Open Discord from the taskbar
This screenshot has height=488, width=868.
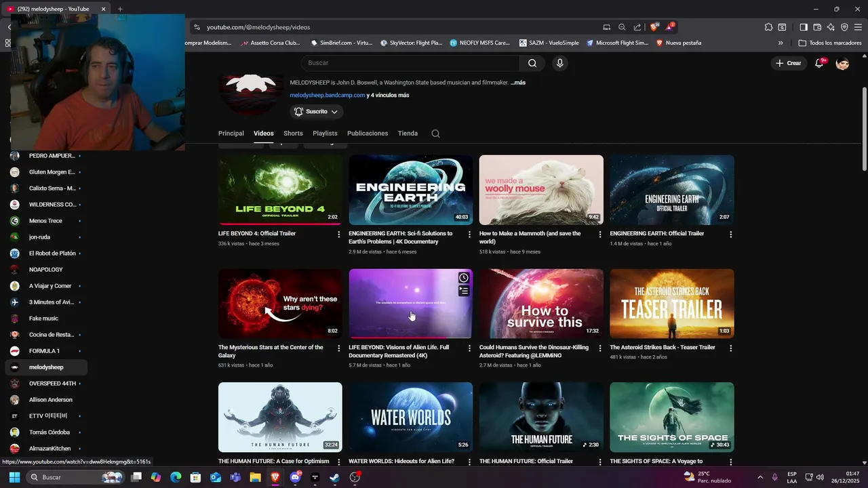[296, 477]
